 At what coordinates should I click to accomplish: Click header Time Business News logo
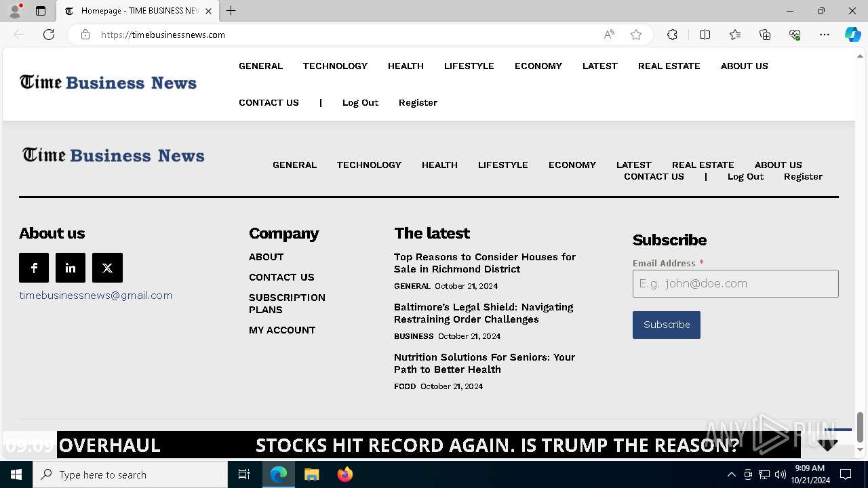(108, 83)
